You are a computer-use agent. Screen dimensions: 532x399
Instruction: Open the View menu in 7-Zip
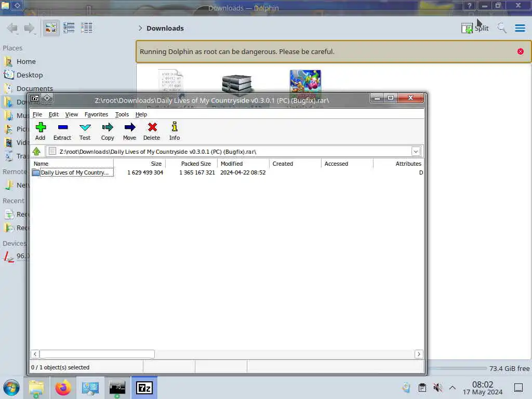pyautogui.click(x=72, y=114)
